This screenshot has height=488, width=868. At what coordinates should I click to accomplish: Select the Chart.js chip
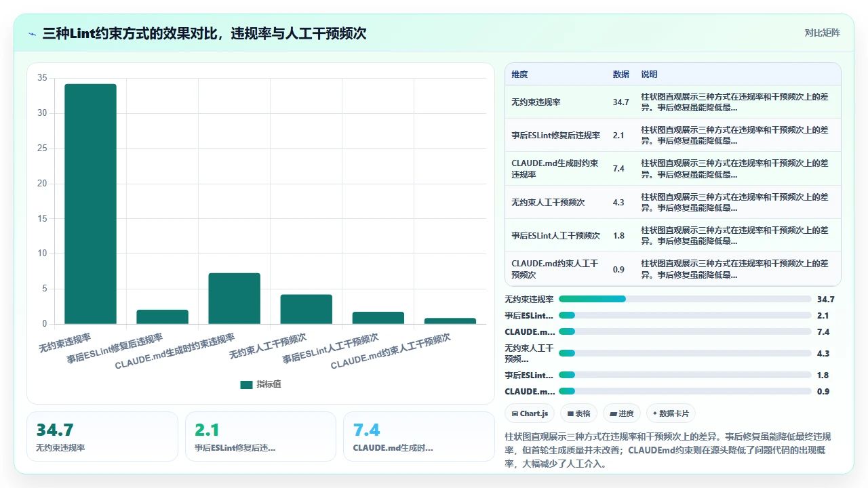tap(530, 413)
